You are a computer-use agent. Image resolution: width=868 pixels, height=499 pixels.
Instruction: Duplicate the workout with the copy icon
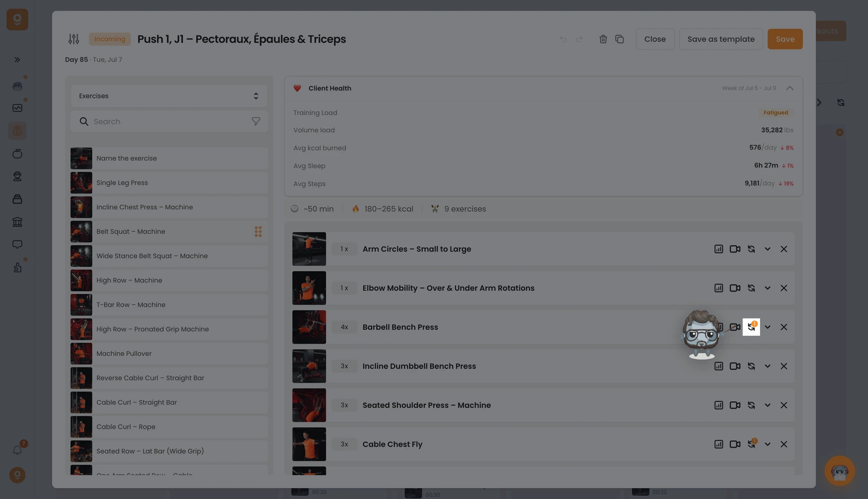pos(620,39)
